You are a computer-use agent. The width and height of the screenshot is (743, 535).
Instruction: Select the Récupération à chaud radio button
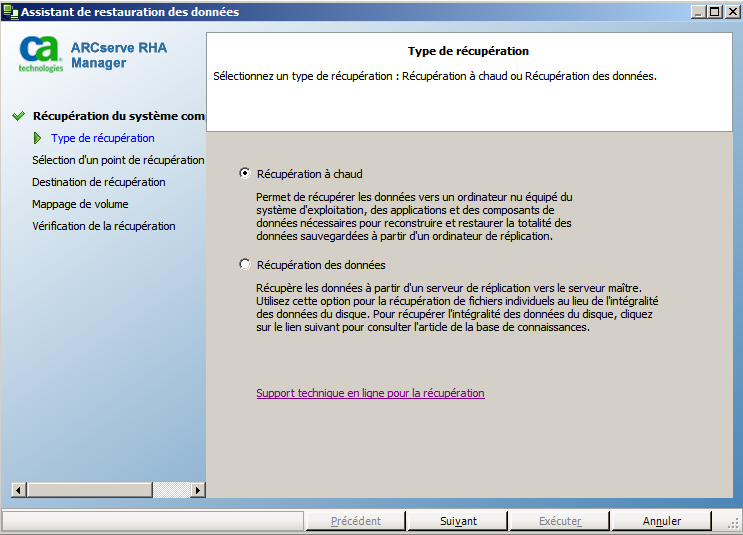[245, 173]
